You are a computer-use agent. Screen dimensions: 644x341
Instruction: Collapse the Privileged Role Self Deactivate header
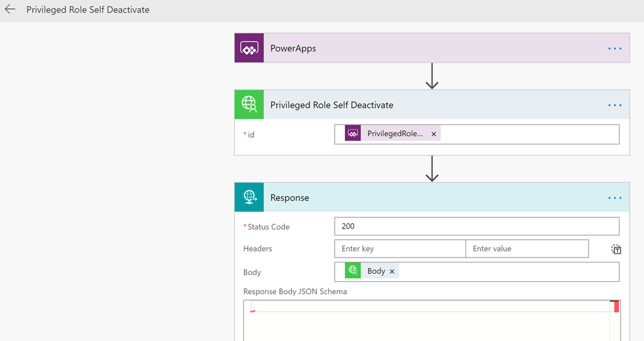[432, 105]
